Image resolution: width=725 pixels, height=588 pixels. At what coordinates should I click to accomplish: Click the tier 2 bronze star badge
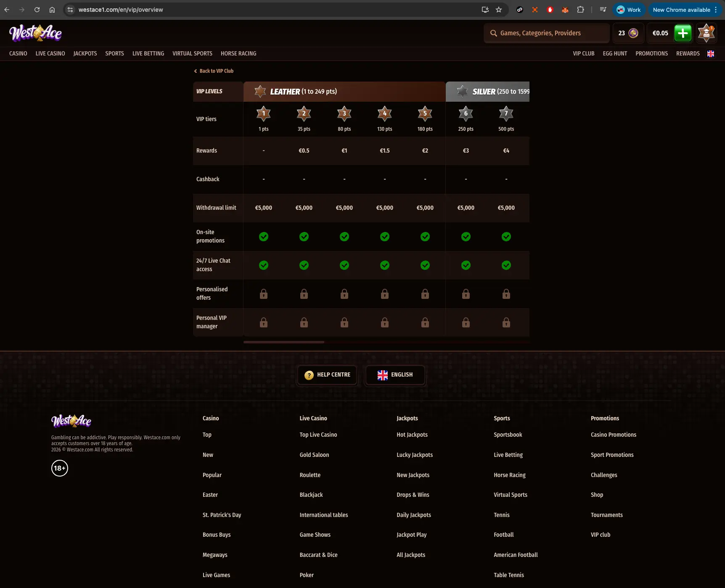click(304, 113)
